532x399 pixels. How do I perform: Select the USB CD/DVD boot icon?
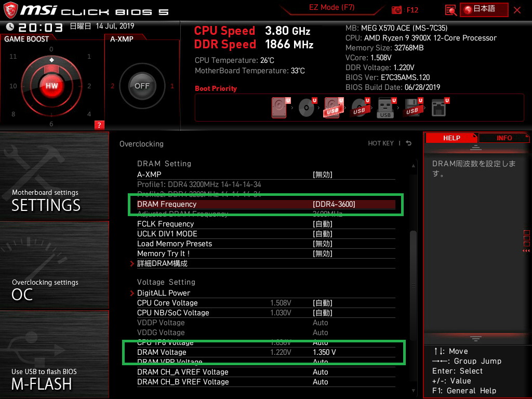361,108
